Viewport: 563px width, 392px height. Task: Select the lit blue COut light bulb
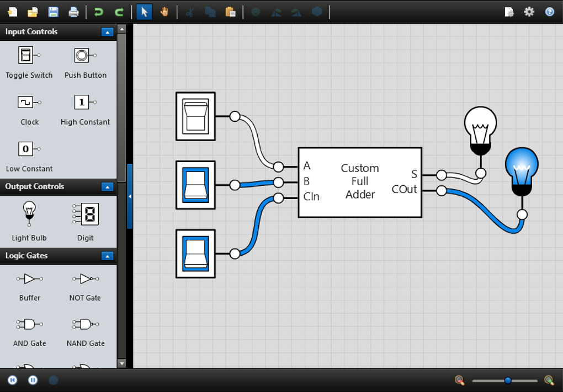[x=522, y=171]
